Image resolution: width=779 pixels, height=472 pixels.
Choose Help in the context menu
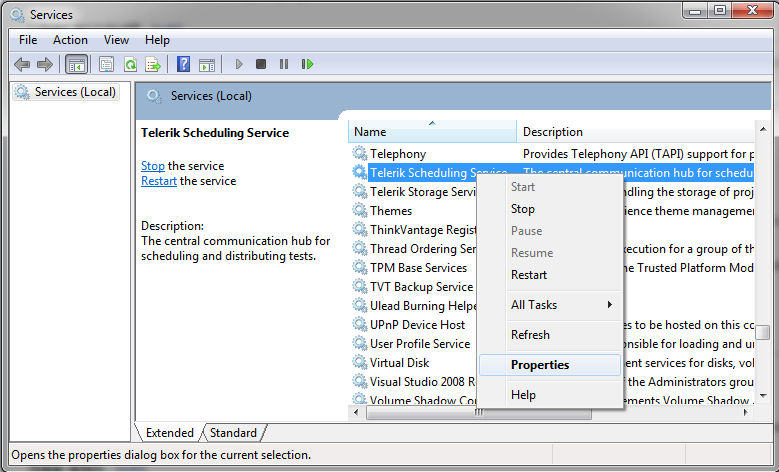click(x=550, y=395)
